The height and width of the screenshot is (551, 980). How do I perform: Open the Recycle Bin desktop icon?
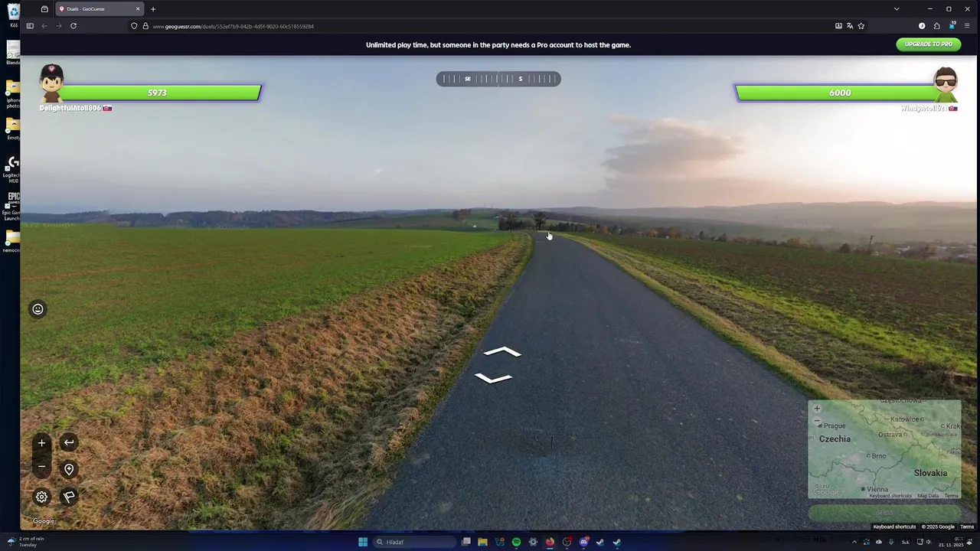coord(13,14)
